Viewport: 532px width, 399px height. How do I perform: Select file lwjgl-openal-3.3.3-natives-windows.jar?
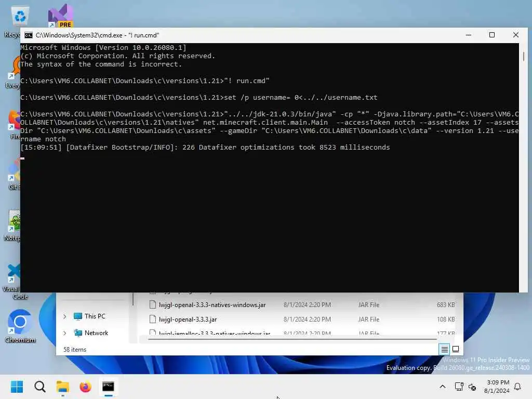pyautogui.click(x=212, y=304)
